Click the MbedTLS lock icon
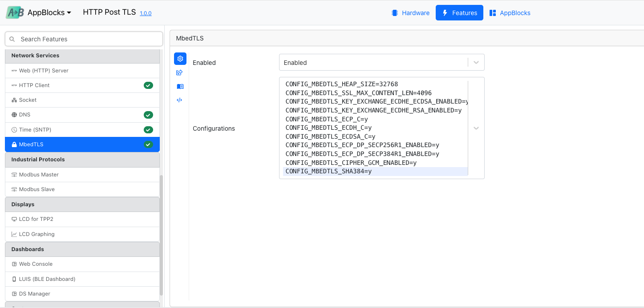644x308 pixels. click(14, 144)
